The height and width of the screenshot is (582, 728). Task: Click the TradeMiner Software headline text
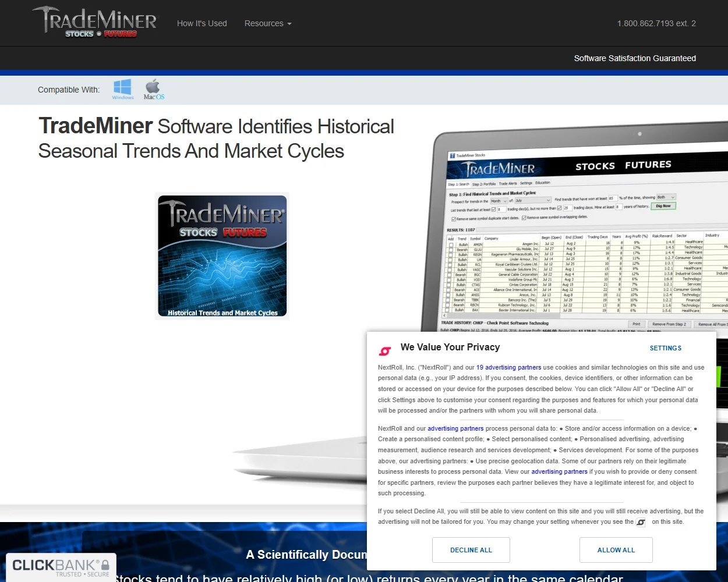[216, 139]
